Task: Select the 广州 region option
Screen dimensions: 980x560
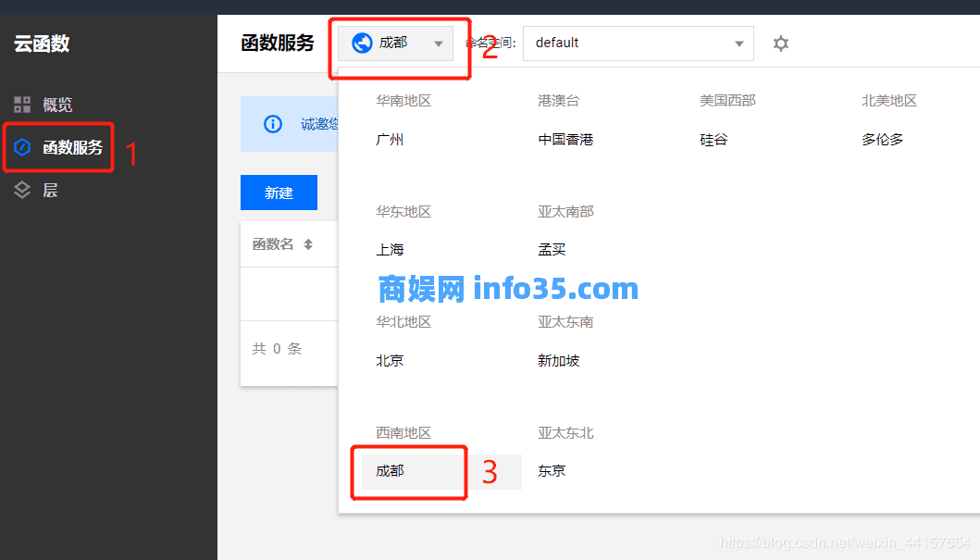Action: 390,139
